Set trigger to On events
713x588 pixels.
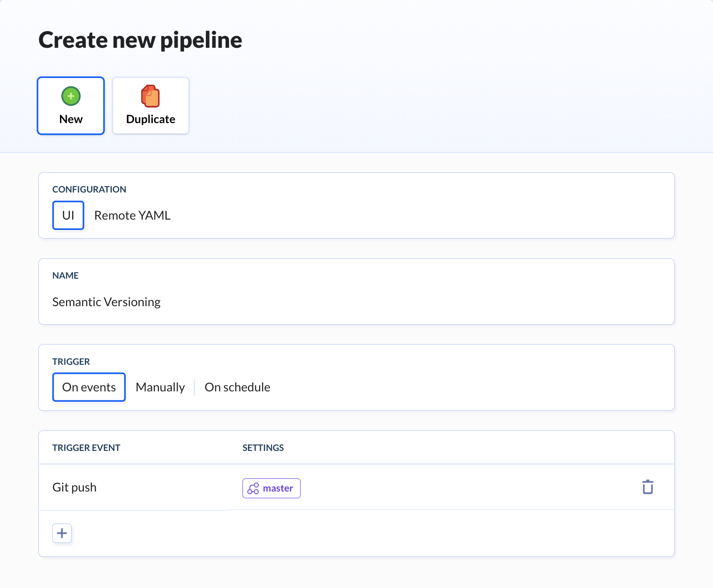89,387
